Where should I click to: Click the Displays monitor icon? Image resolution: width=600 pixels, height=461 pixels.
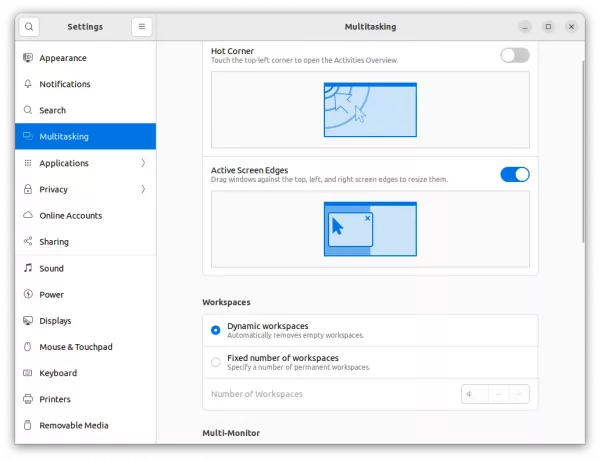(28, 321)
